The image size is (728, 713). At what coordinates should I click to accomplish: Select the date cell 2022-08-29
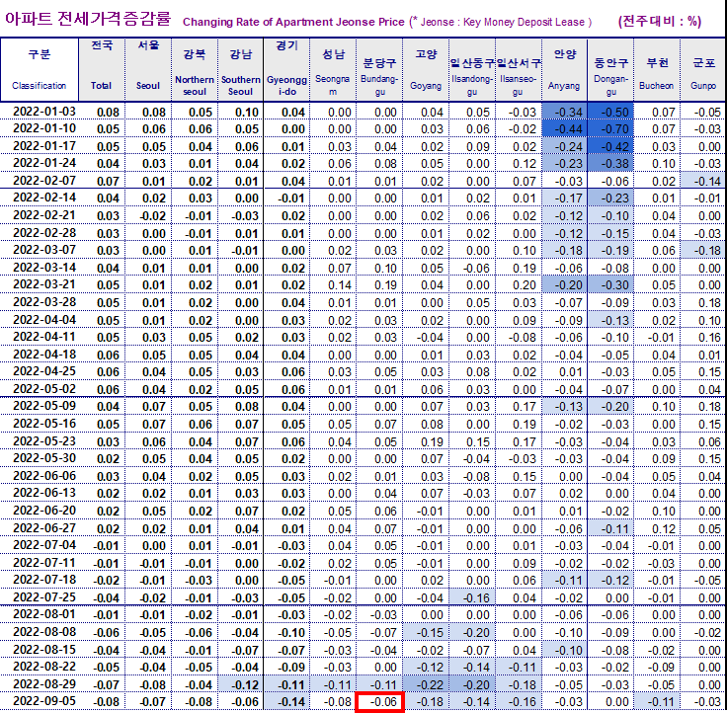[40, 684]
